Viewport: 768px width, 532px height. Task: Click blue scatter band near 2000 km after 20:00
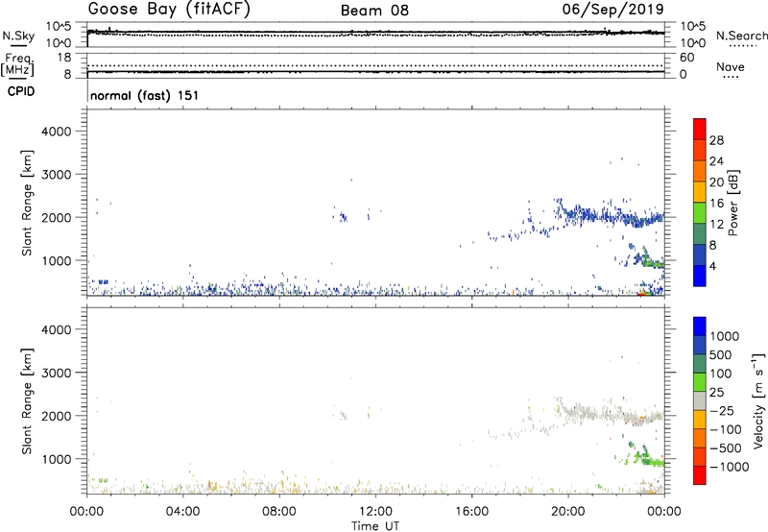click(x=612, y=216)
